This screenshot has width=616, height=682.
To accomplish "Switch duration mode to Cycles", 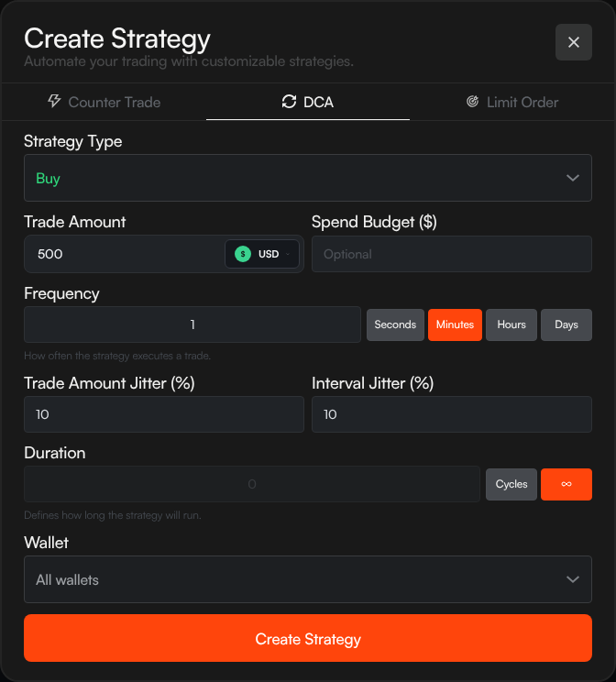I will pyautogui.click(x=511, y=484).
